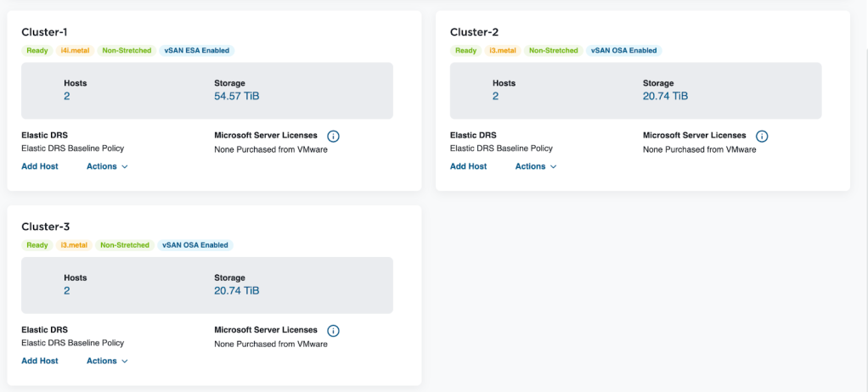Viewport: 868px width, 392px height.
Task: Select the Cluster-3 card title
Action: tap(45, 227)
